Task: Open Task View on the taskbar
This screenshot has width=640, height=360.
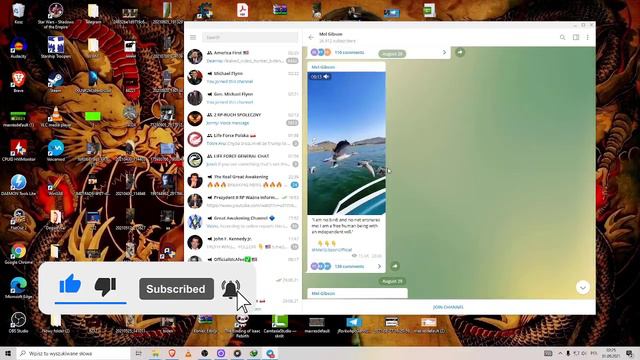Action: pyautogui.click(x=138, y=353)
